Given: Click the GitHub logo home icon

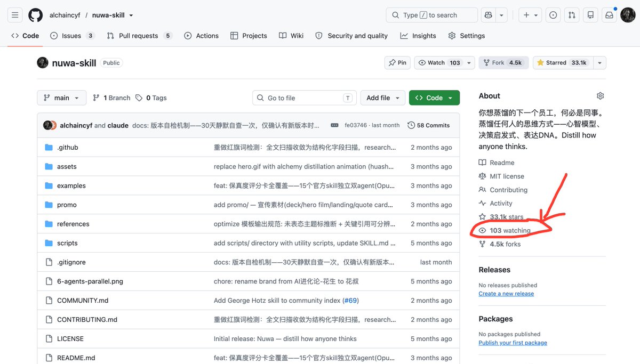Looking at the screenshot, I should pyautogui.click(x=35, y=15).
